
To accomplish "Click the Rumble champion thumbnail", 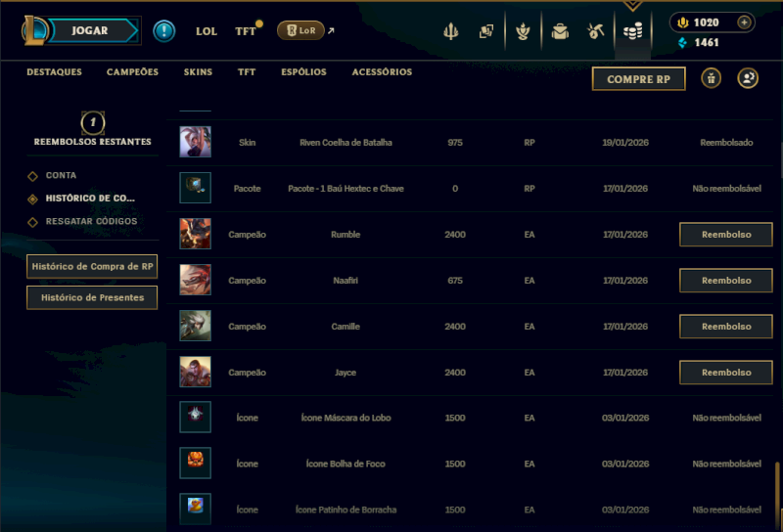I will click(195, 234).
